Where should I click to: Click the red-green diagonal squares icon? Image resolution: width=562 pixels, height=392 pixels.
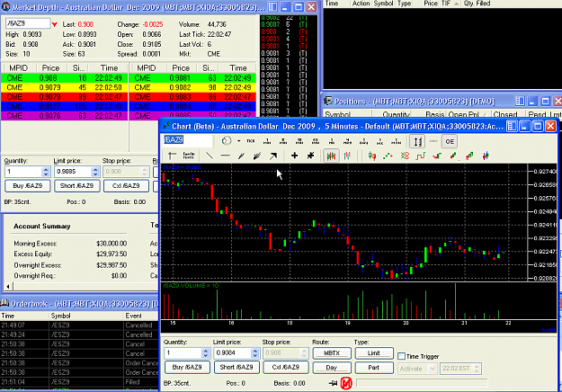click(453, 156)
